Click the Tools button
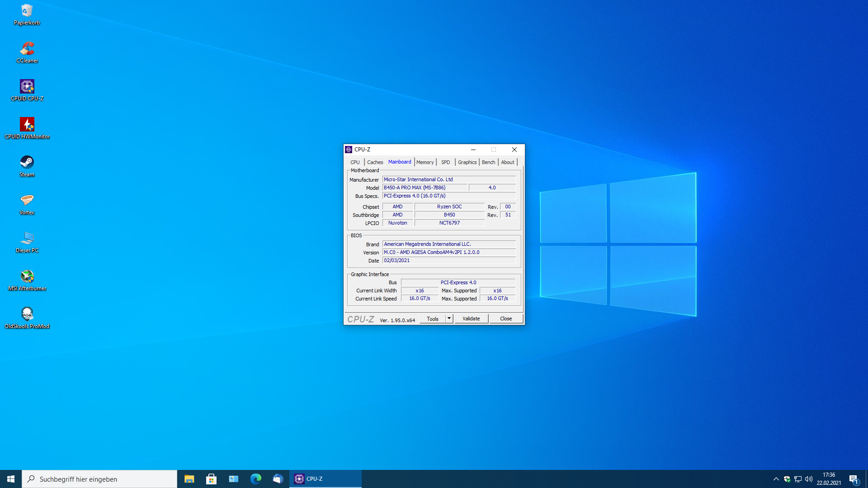 433,319
